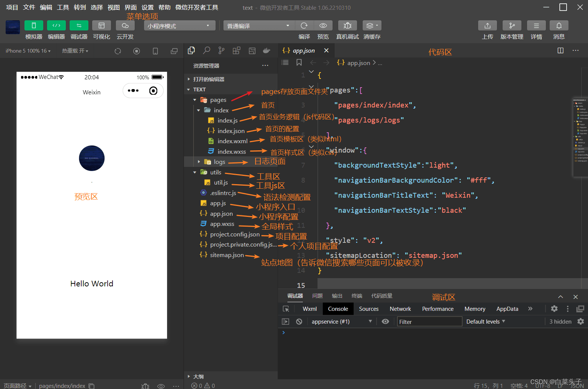Open the 设置 menu
This screenshot has height=389, width=588.
(147, 8)
